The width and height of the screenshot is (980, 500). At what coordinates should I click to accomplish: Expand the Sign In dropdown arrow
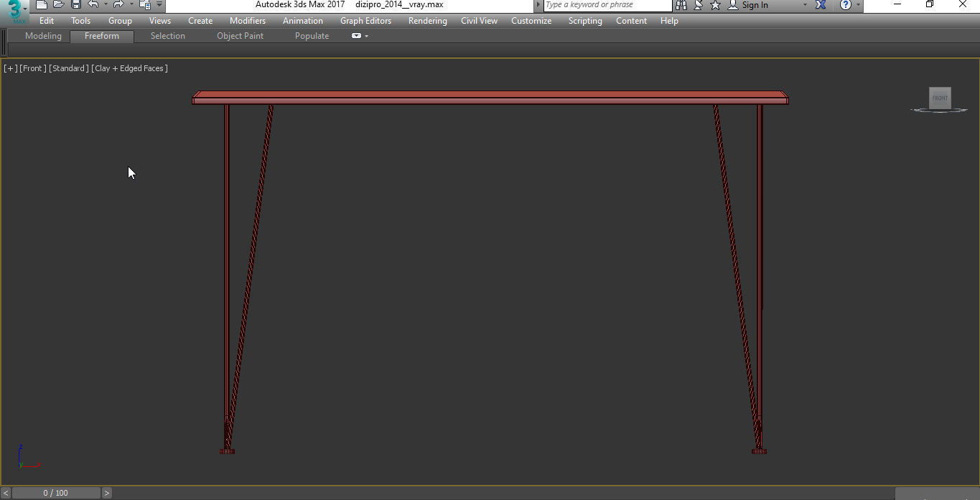[x=804, y=5]
